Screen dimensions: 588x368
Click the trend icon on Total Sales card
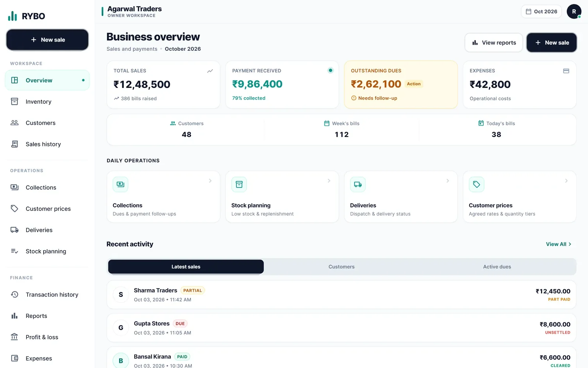pyautogui.click(x=210, y=71)
